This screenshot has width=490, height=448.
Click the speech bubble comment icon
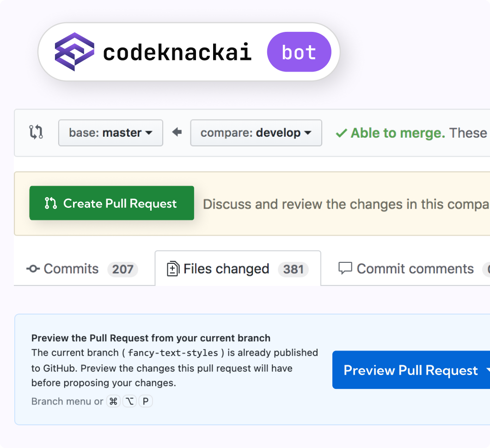345,268
